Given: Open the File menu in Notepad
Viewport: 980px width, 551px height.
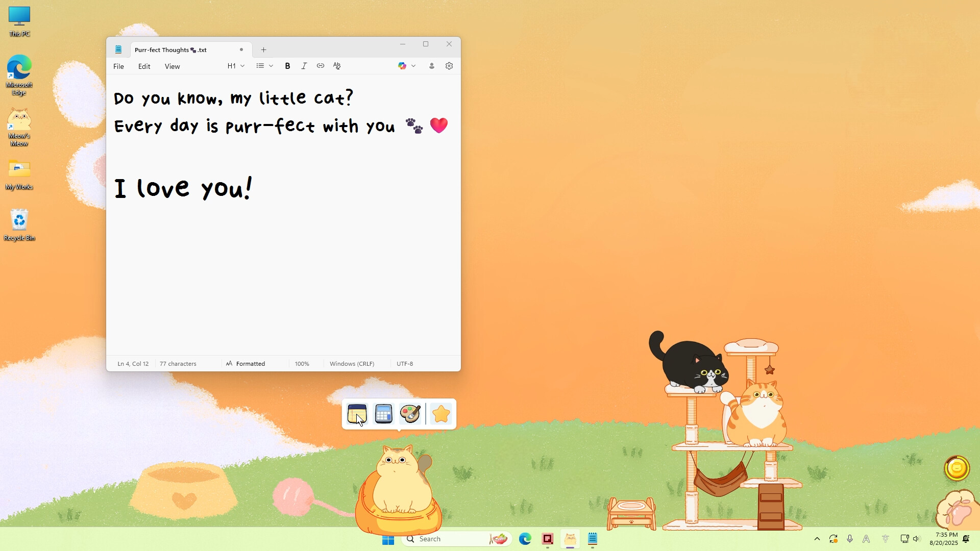Looking at the screenshot, I should (118, 66).
